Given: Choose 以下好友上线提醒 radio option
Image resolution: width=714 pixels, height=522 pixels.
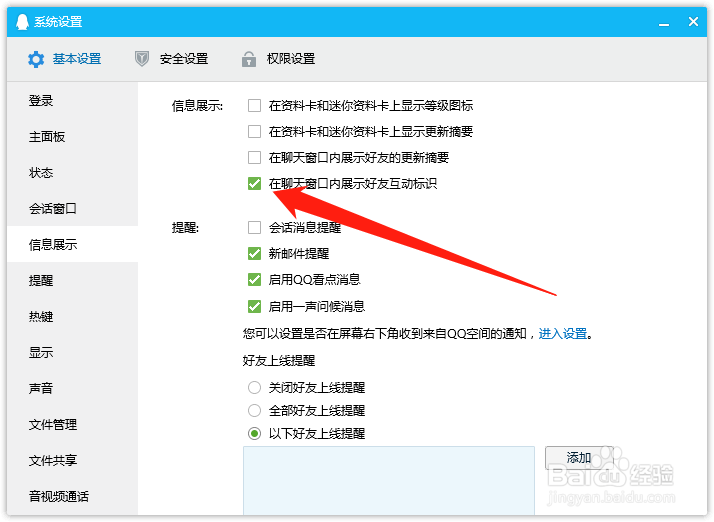Looking at the screenshot, I should click(x=255, y=433).
